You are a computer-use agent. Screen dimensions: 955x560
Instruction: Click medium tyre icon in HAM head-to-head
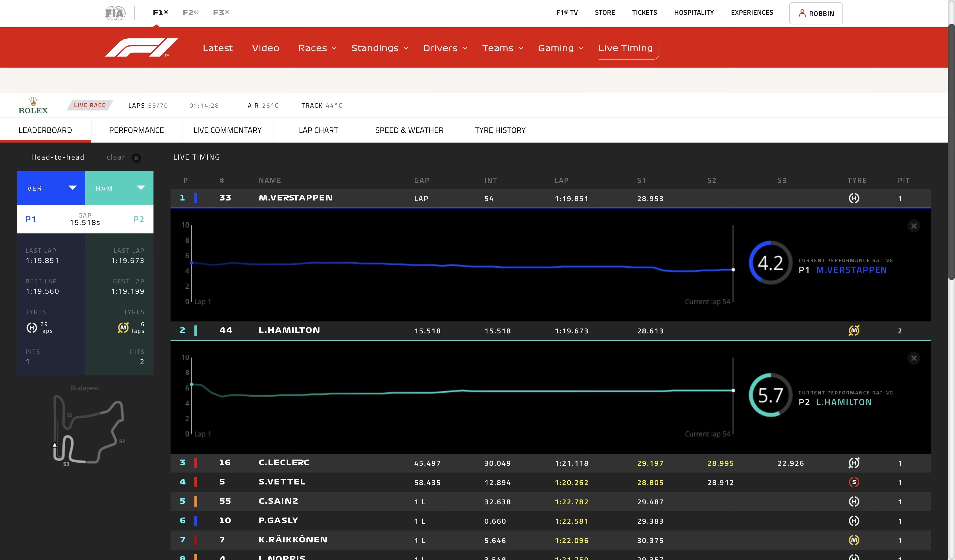pyautogui.click(x=123, y=327)
